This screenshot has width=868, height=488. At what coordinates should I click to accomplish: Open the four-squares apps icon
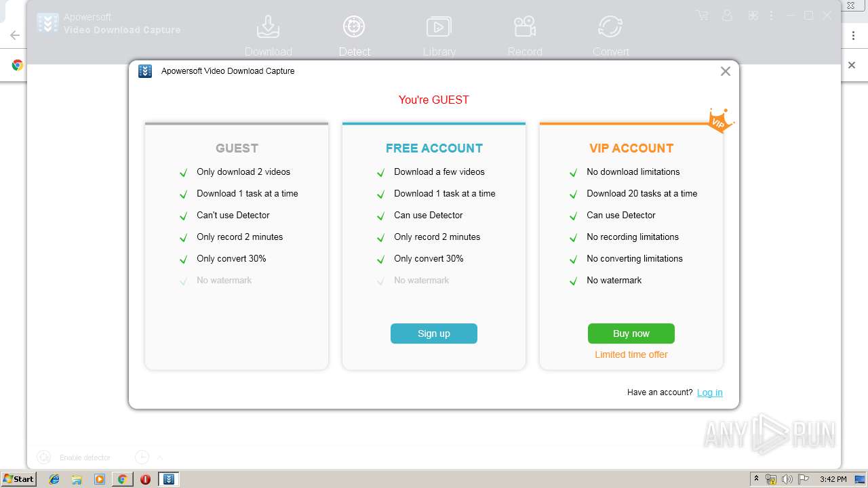[753, 15]
